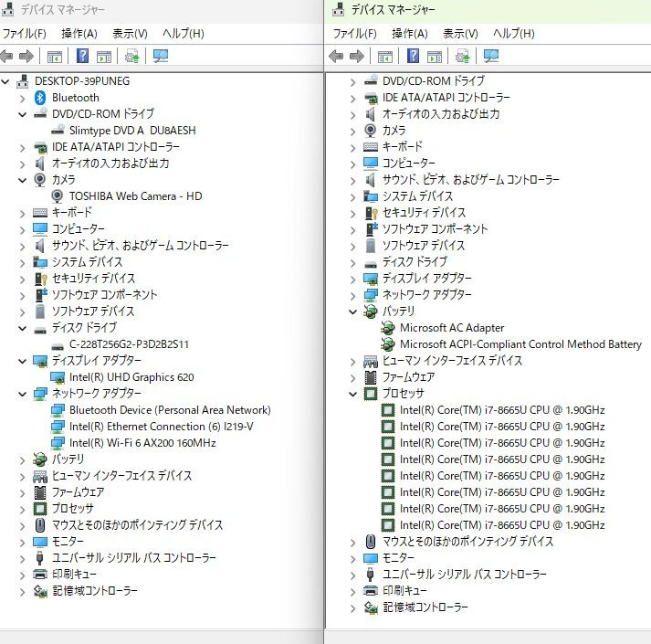This screenshot has height=644, width=651.
Task: Click processor icon of first i7-8665U entry
Action: click(387, 410)
